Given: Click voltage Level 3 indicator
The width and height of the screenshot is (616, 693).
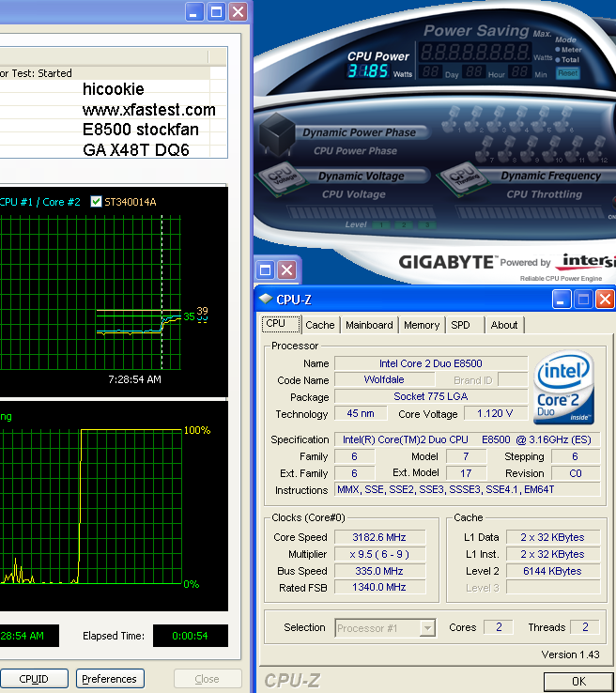Looking at the screenshot, I should [427, 225].
